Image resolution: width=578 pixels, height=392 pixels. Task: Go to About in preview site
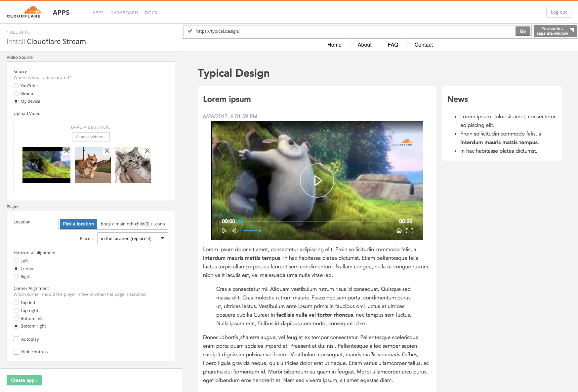pyautogui.click(x=364, y=45)
